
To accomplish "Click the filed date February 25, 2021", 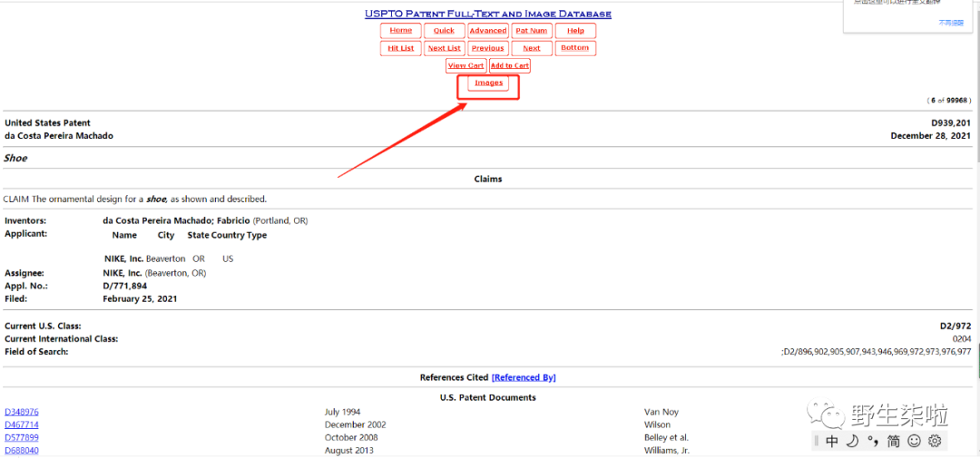I will (x=140, y=298).
